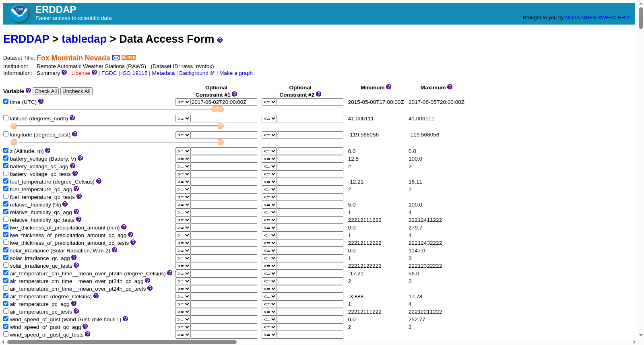Viewport: 644px width, 345px height.
Task: Enable the battery_voltage_qc_tests checkbox
Action: [x=6, y=174]
